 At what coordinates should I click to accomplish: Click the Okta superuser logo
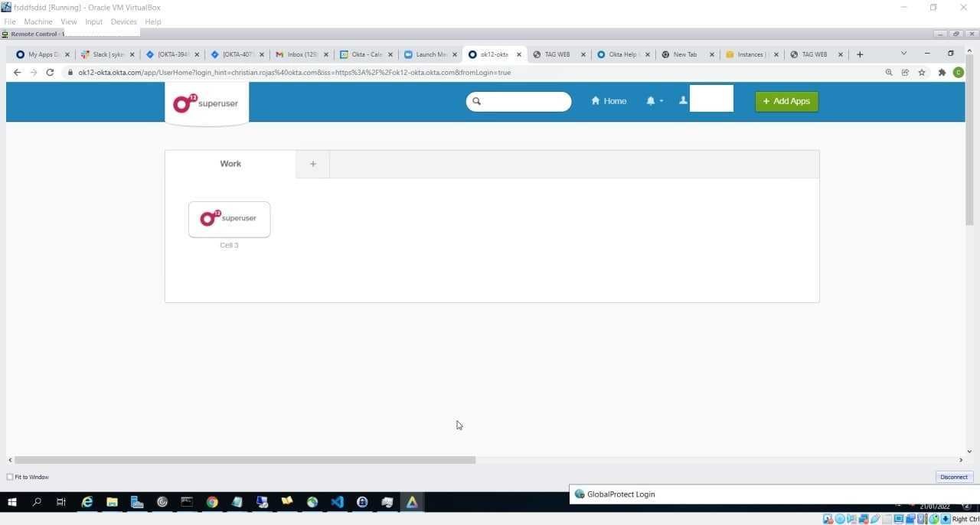coord(205,102)
